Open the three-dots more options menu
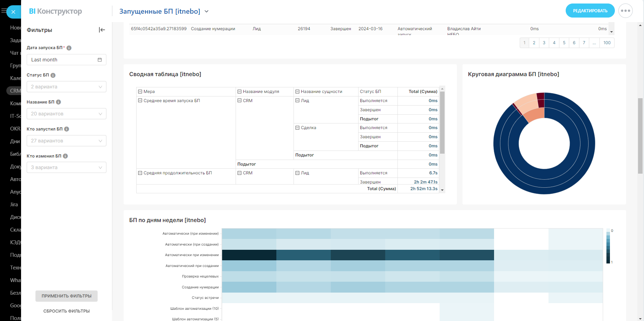 tap(625, 11)
